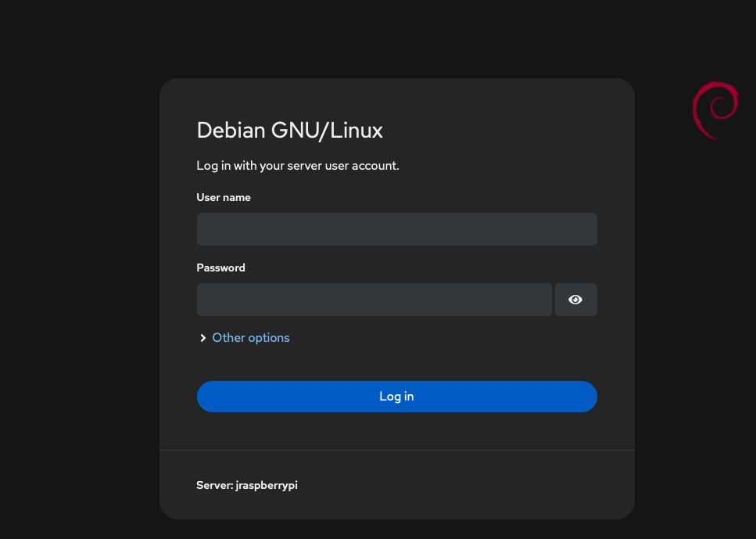Focus the Password entry box
This screenshot has width=756, height=539.
(x=374, y=300)
